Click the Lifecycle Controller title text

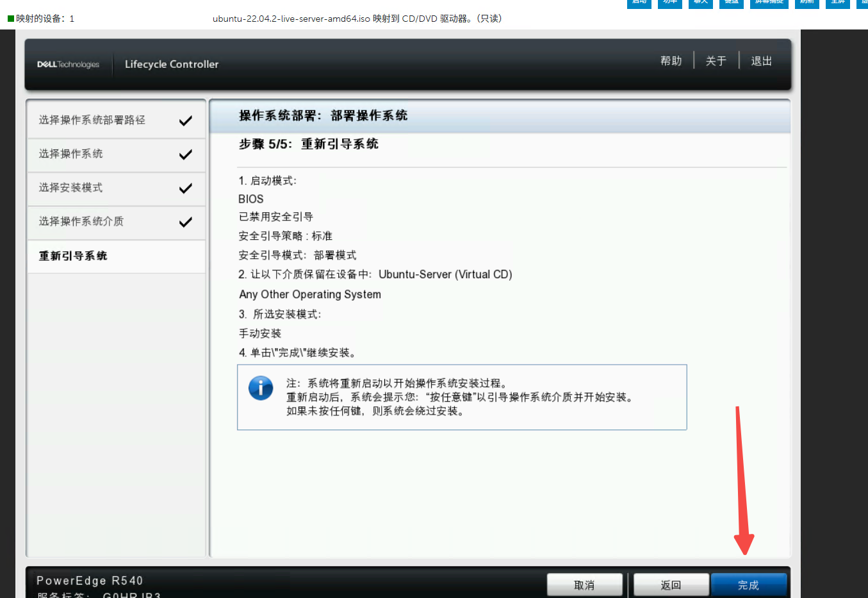(x=172, y=65)
